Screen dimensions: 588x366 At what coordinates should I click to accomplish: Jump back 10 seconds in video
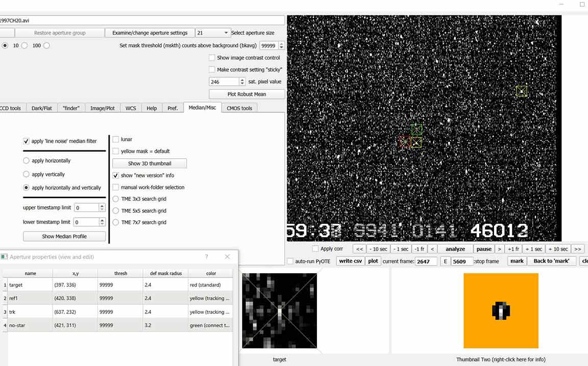click(x=378, y=249)
